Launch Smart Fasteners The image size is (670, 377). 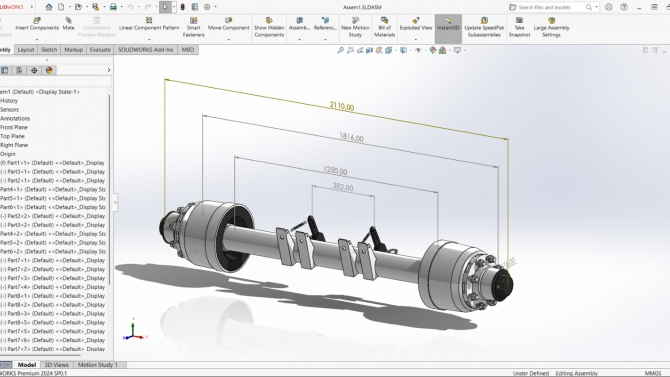[194, 27]
